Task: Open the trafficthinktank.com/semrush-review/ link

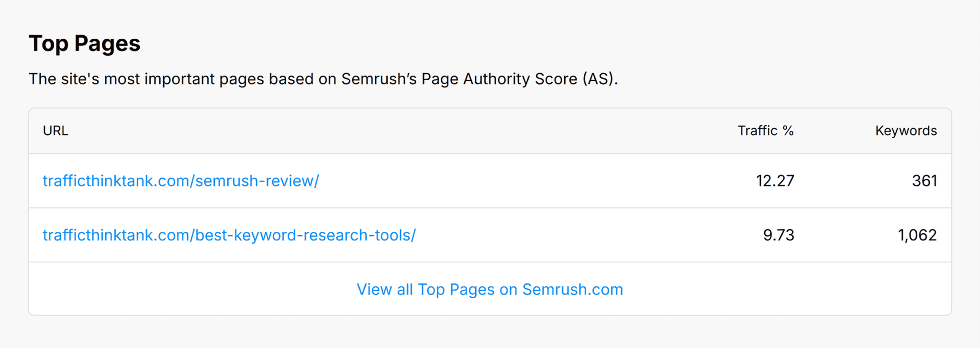Action: pyautogui.click(x=181, y=181)
